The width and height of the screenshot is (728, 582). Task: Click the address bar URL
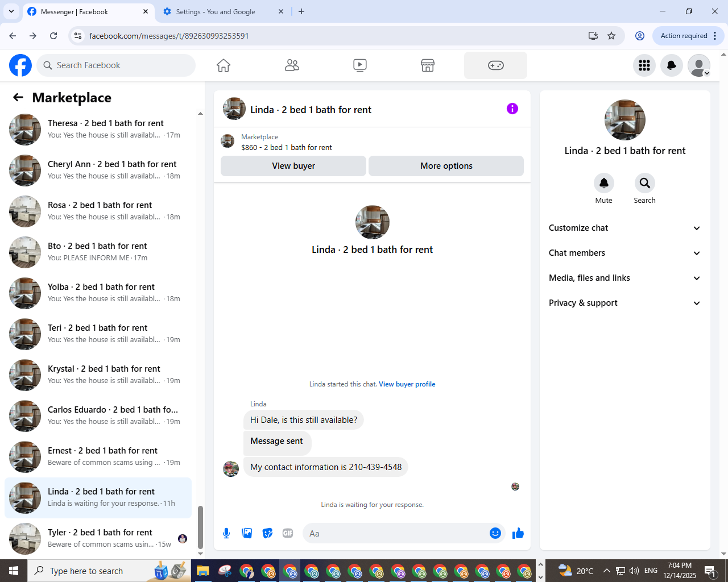click(x=169, y=36)
